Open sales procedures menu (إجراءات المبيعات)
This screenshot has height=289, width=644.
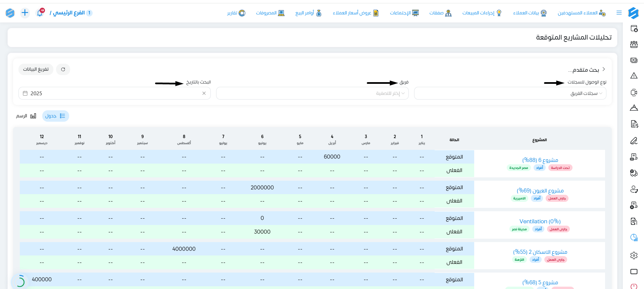coord(482,13)
